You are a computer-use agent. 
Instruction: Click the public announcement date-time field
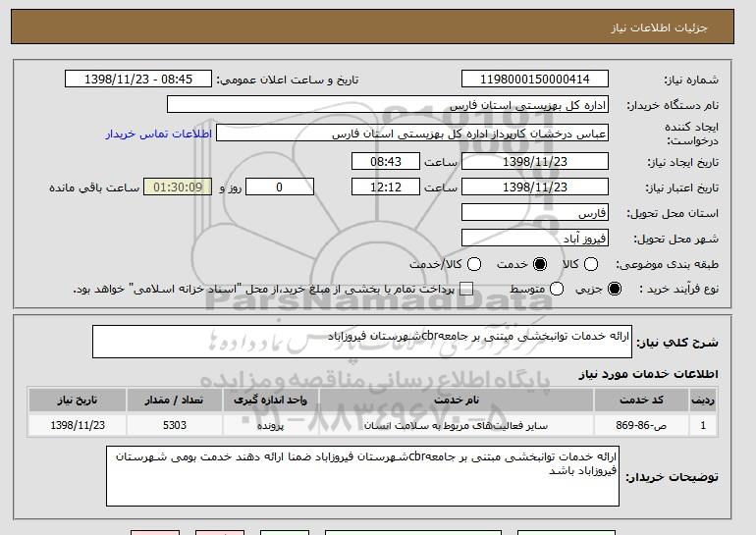138,80
